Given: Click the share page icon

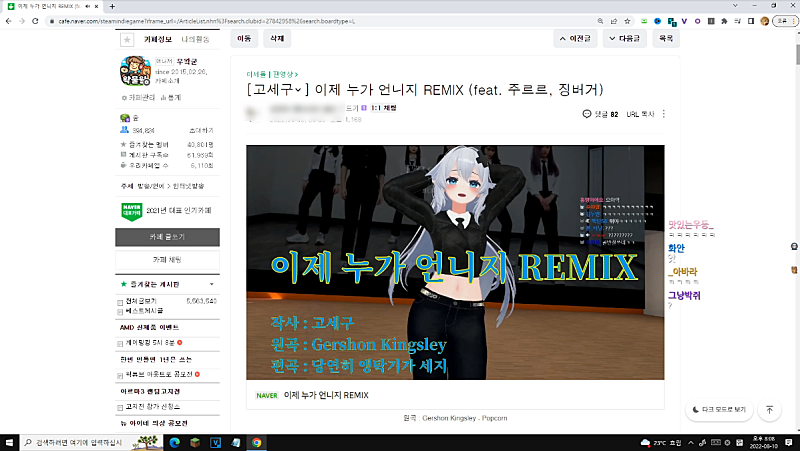Looking at the screenshot, I should [614, 21].
